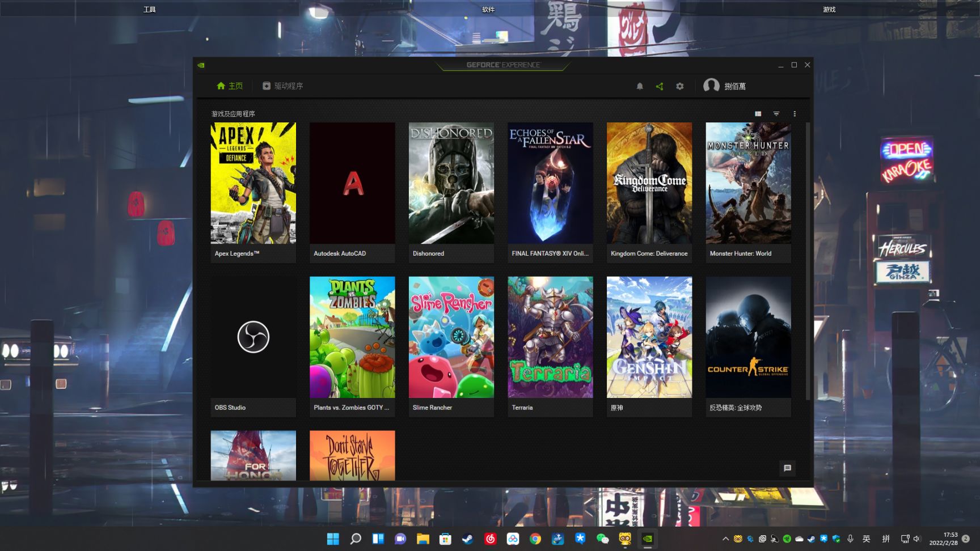This screenshot has height=551, width=980.
Task: Open the Genshin Impact 原神 cover
Action: point(649,337)
